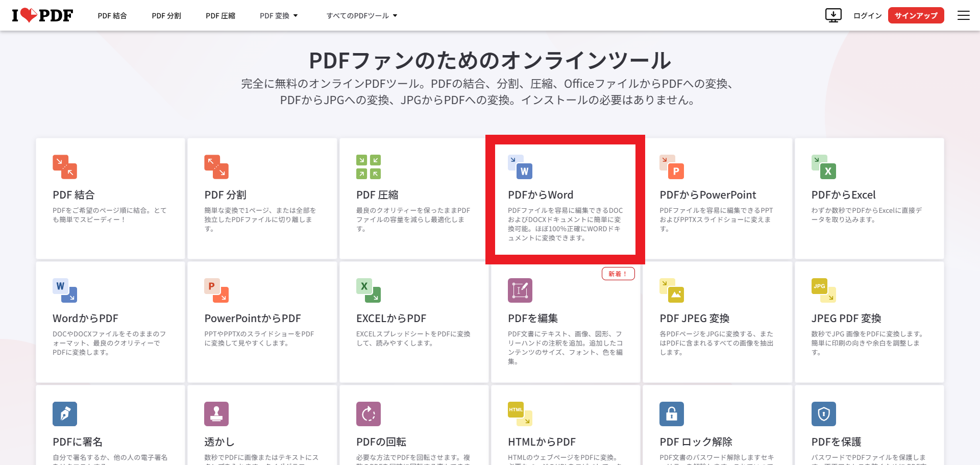Click the PDFからWord description text
980x465 pixels.
click(x=565, y=224)
